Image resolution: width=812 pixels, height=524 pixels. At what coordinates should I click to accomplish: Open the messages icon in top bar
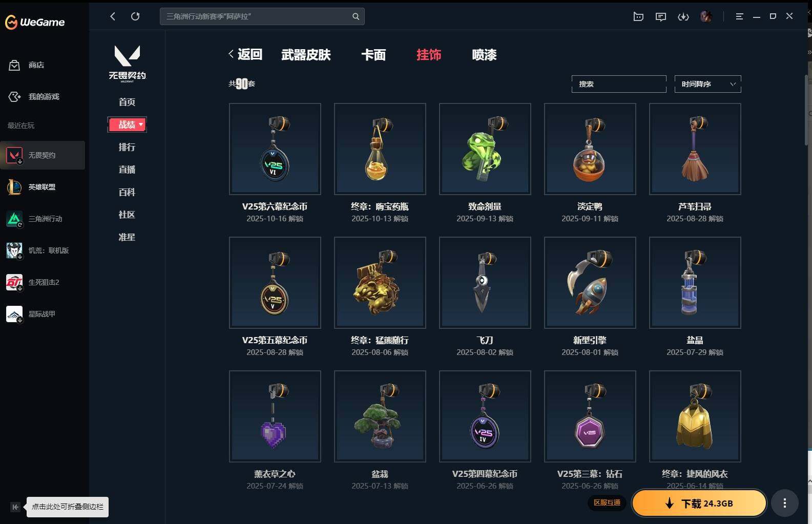point(661,16)
